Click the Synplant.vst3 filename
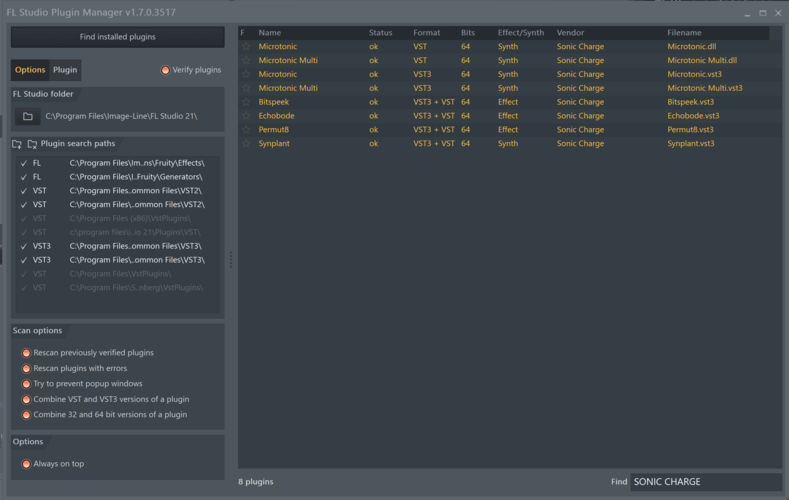 point(691,143)
